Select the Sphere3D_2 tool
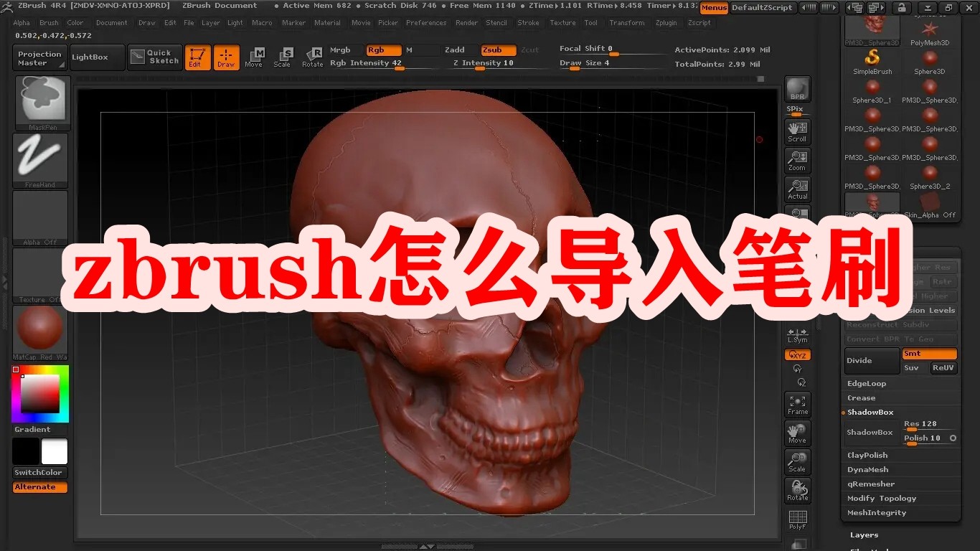This screenshot has height=551, width=980. click(930, 175)
